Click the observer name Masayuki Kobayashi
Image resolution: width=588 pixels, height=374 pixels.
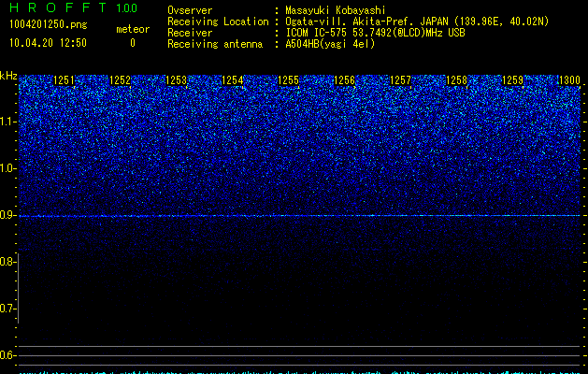336,10
